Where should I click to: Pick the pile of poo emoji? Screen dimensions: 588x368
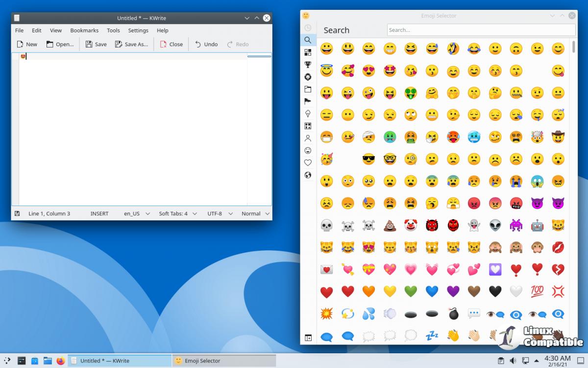pos(390,225)
